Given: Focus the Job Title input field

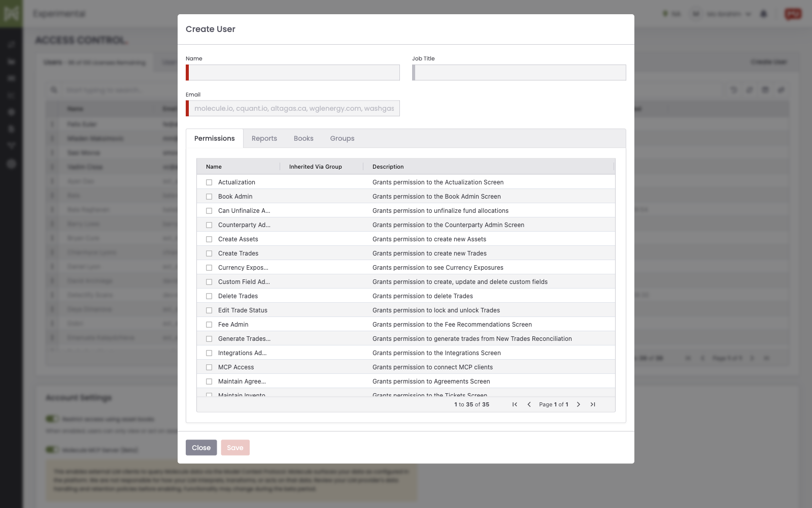Looking at the screenshot, I should (x=519, y=73).
